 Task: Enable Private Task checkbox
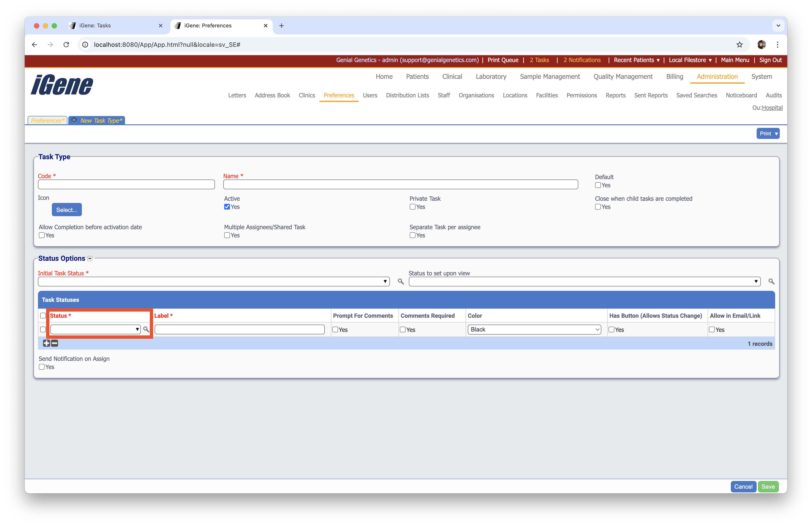[412, 207]
